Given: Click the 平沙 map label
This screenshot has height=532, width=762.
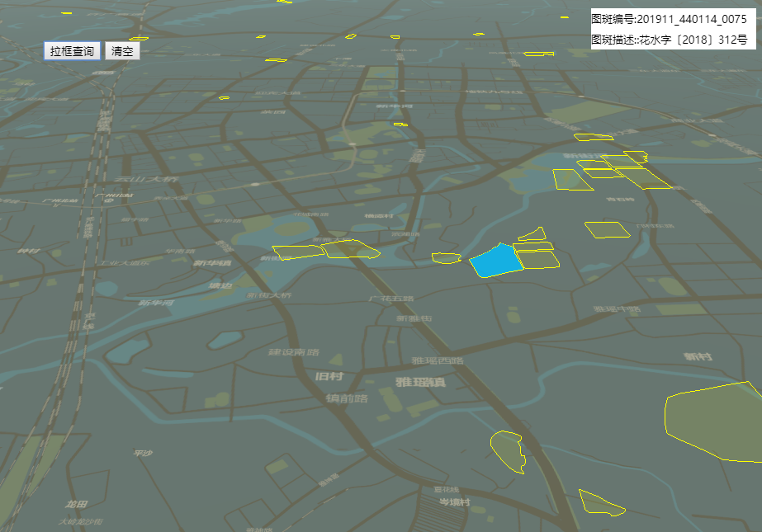Looking at the screenshot, I should tap(143, 453).
